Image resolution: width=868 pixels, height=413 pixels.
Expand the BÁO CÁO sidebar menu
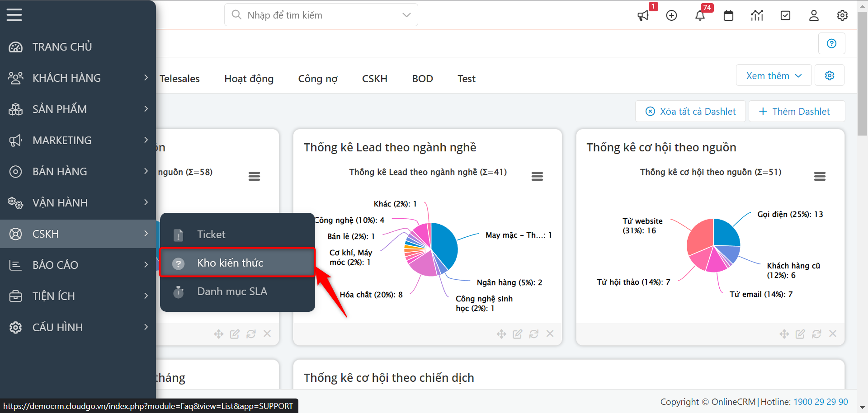78,265
